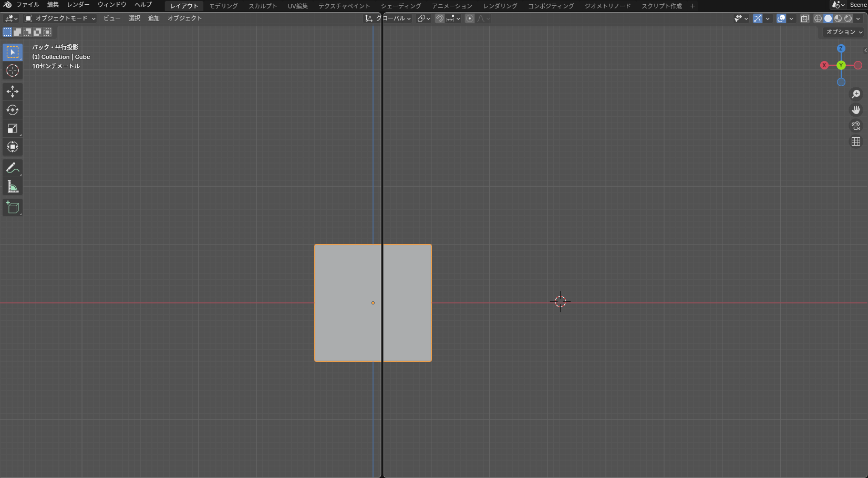Click the camera view icon
The height and width of the screenshot is (478, 868).
click(856, 126)
